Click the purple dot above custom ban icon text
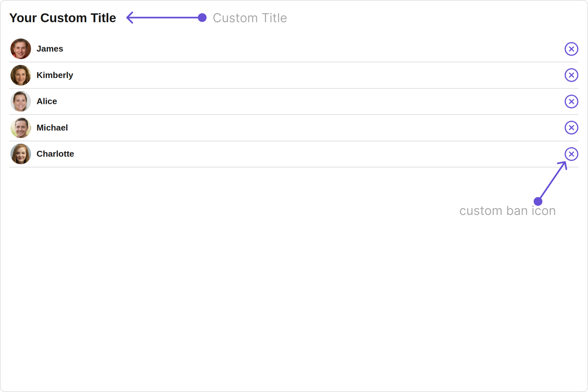This screenshot has height=392, width=588. tap(538, 201)
